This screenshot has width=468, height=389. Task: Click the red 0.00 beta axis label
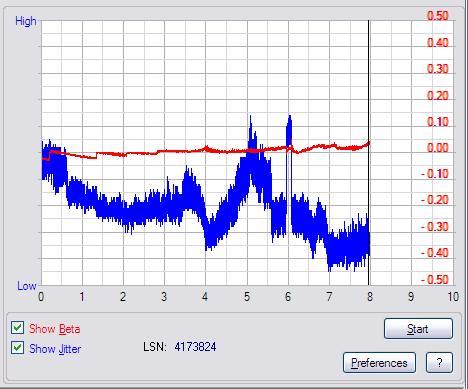click(x=438, y=148)
